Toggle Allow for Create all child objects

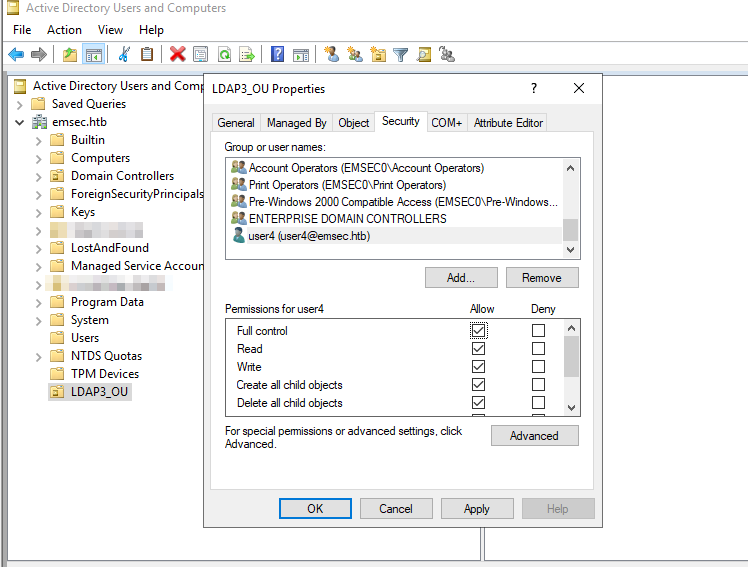point(479,385)
